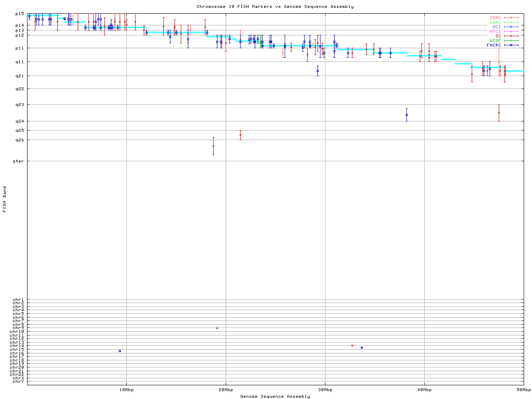The width and height of the screenshot is (532, 399).
Task: Click the chrX row label
Action: tap(18, 378)
